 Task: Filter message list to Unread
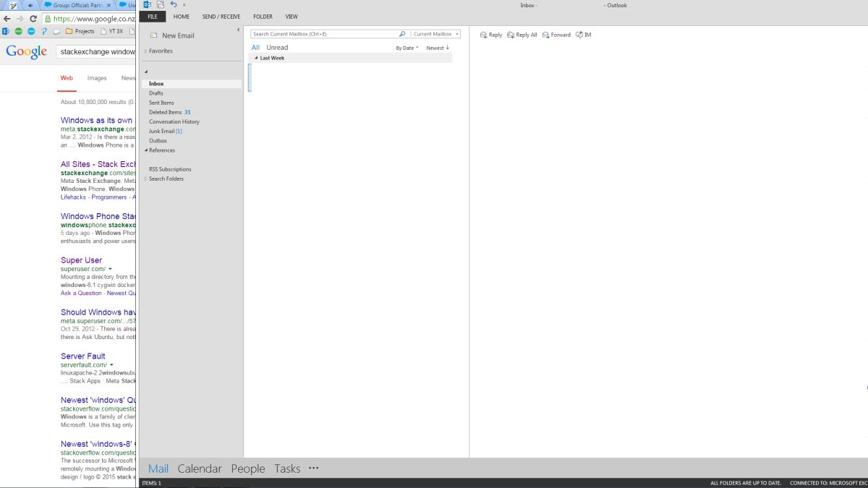coord(277,48)
